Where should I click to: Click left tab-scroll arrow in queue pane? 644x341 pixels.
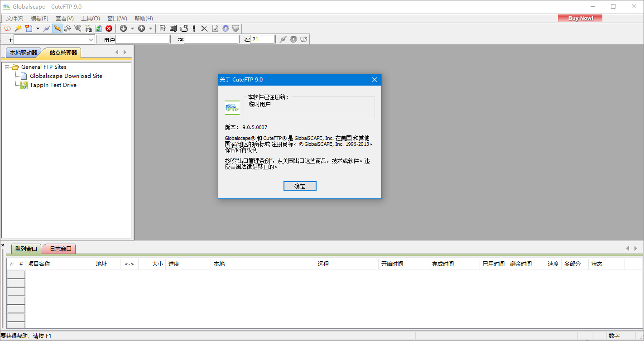point(628,248)
